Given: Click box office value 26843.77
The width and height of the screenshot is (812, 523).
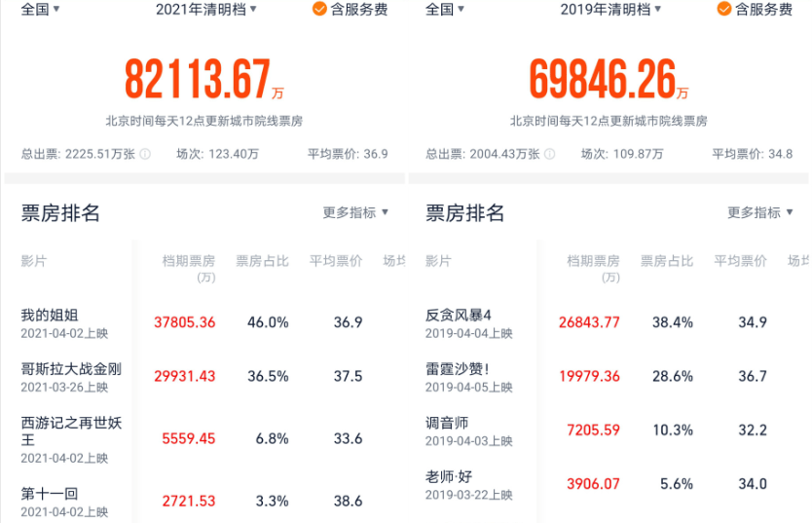Looking at the screenshot, I should (x=589, y=322).
